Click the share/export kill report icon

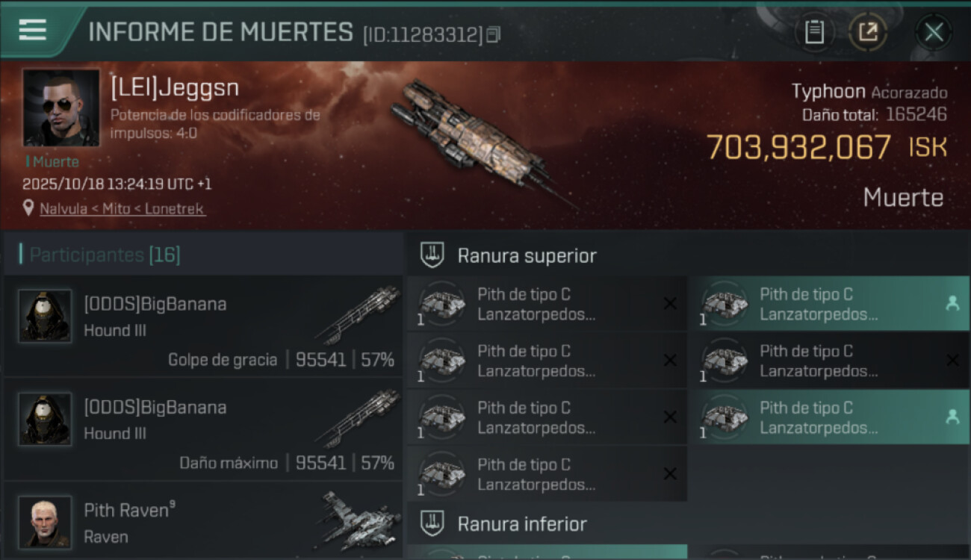868,32
